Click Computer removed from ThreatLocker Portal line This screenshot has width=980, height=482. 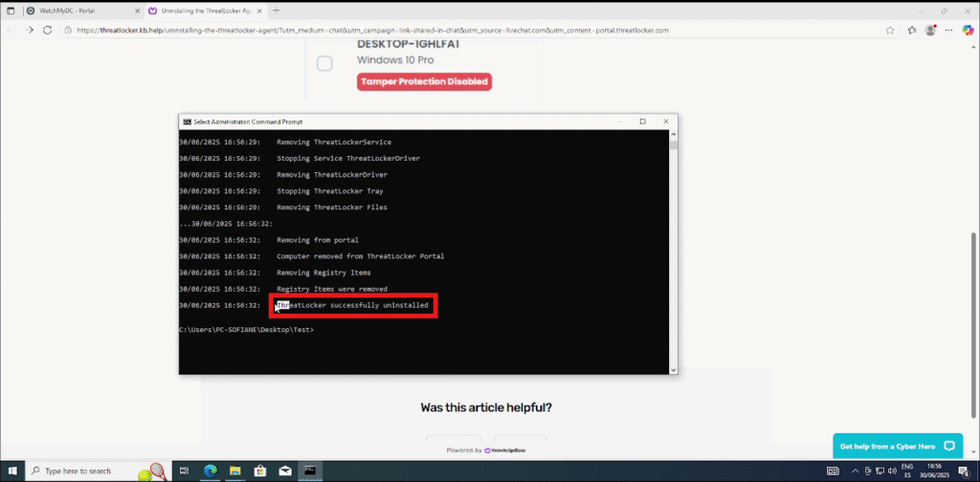pyautogui.click(x=361, y=256)
